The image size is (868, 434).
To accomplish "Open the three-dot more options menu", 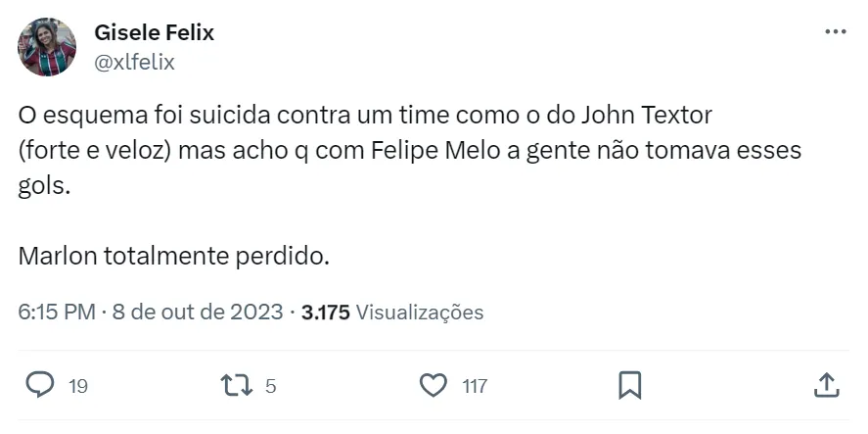I will 835,31.
